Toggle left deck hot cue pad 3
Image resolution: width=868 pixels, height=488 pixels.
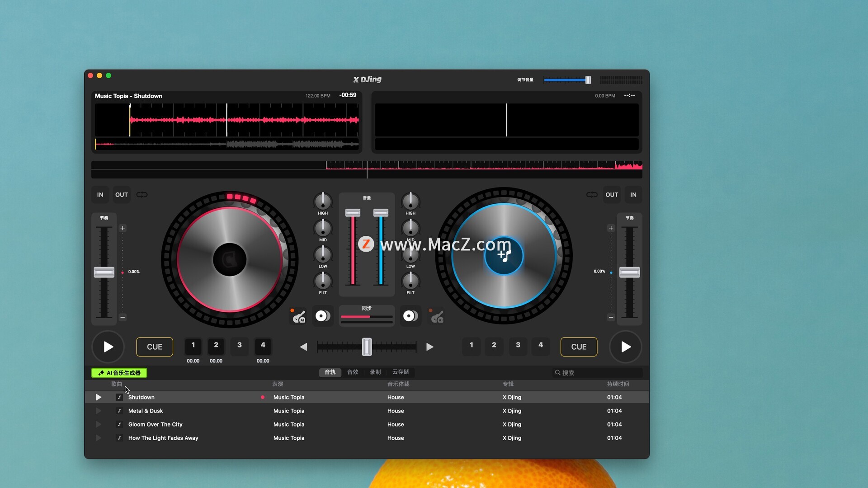click(240, 345)
